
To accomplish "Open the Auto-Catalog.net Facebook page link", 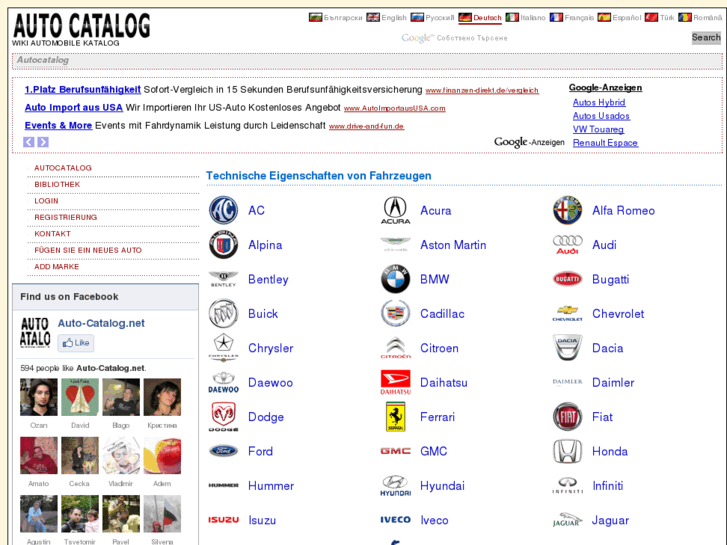I will [101, 323].
